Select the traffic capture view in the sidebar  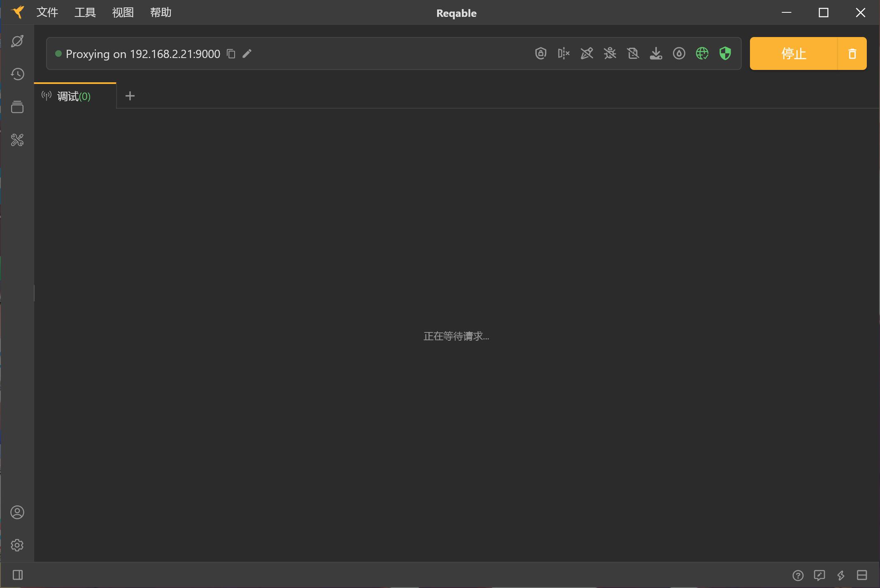pyautogui.click(x=17, y=41)
